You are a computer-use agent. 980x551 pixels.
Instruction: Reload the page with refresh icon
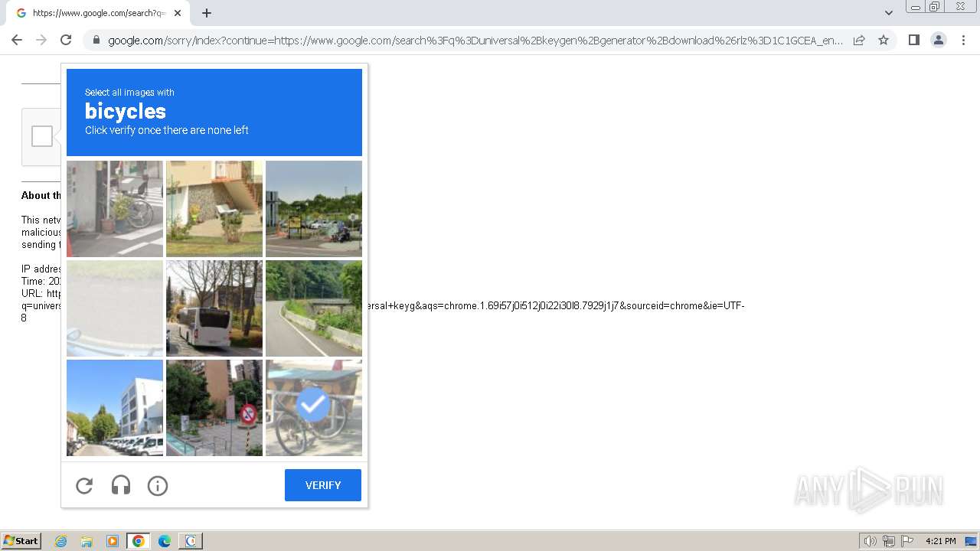tap(66, 40)
